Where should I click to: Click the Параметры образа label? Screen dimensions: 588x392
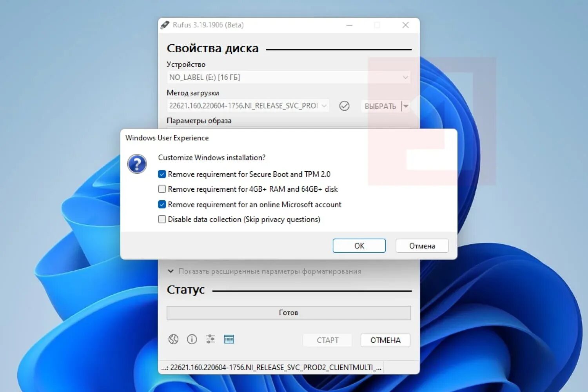[199, 121]
